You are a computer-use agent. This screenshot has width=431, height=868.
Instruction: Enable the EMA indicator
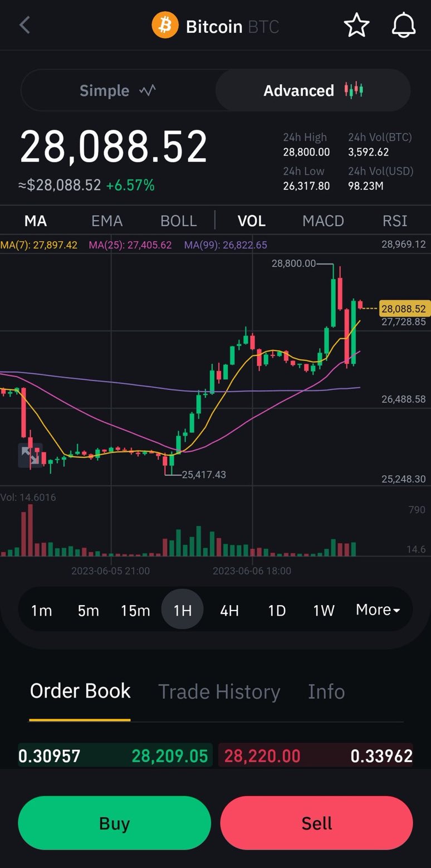point(107,221)
